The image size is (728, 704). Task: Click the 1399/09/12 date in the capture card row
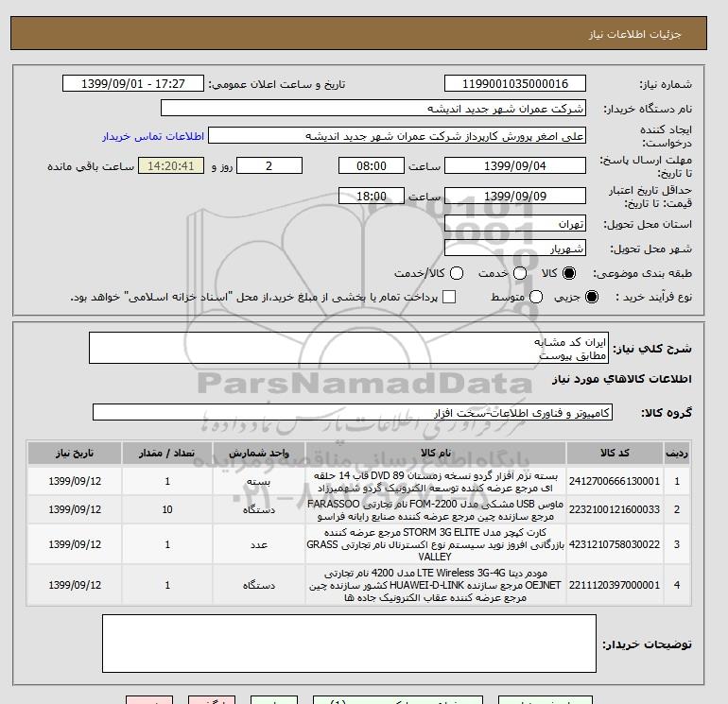[x=75, y=544]
